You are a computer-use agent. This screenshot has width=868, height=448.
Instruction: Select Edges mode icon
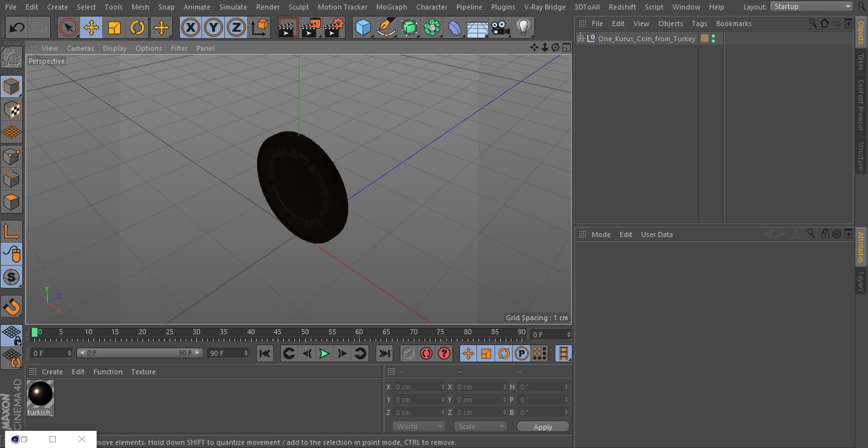coord(11,179)
